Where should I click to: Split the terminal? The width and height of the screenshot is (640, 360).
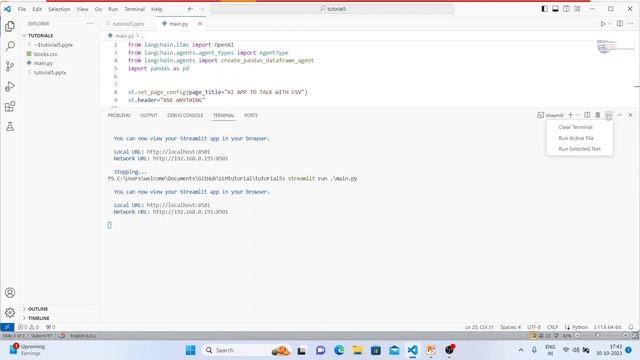pos(587,115)
